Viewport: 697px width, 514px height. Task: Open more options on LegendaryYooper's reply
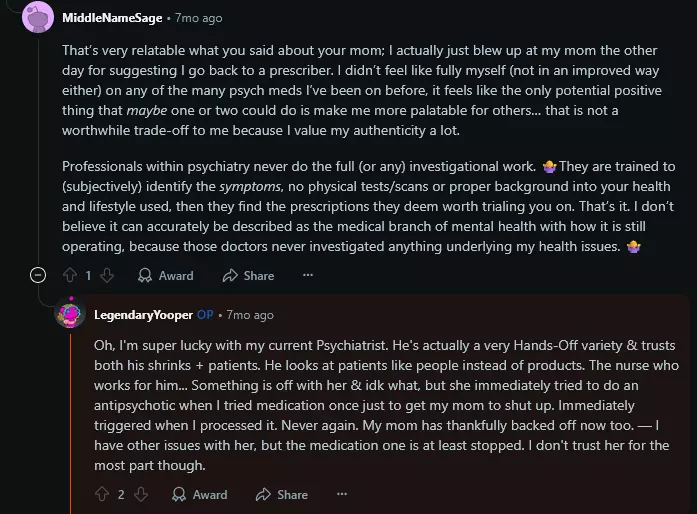[x=342, y=494]
